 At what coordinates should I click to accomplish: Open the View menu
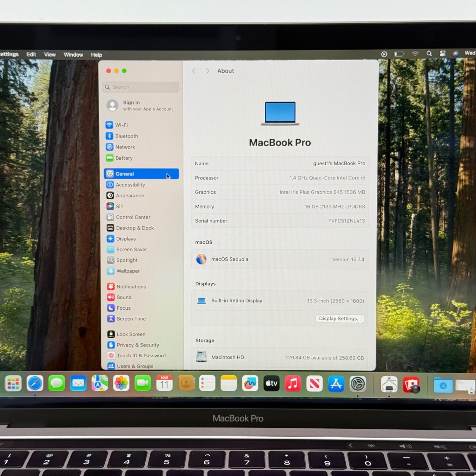coord(50,55)
